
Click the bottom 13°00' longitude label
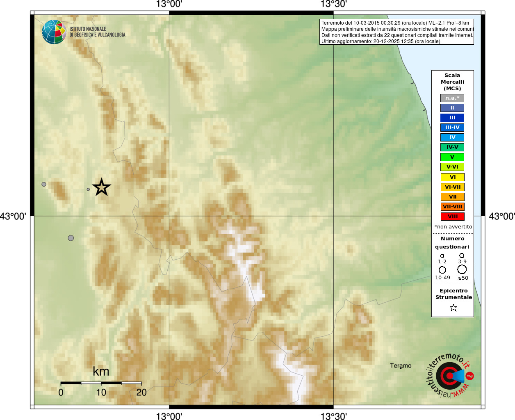click(x=169, y=416)
